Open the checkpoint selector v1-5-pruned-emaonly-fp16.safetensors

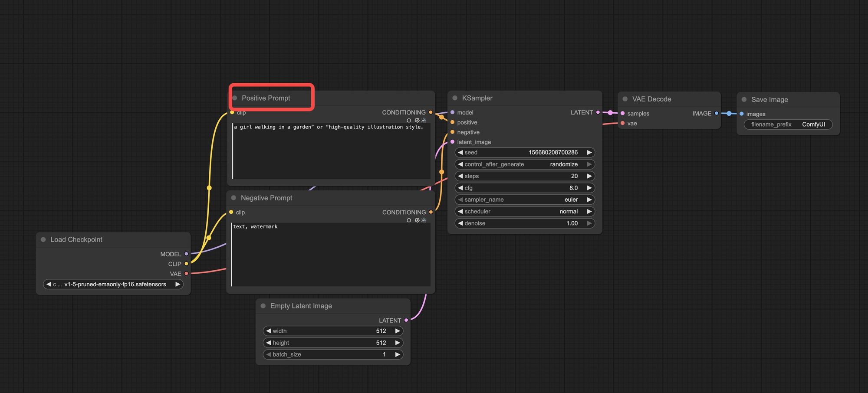click(114, 284)
